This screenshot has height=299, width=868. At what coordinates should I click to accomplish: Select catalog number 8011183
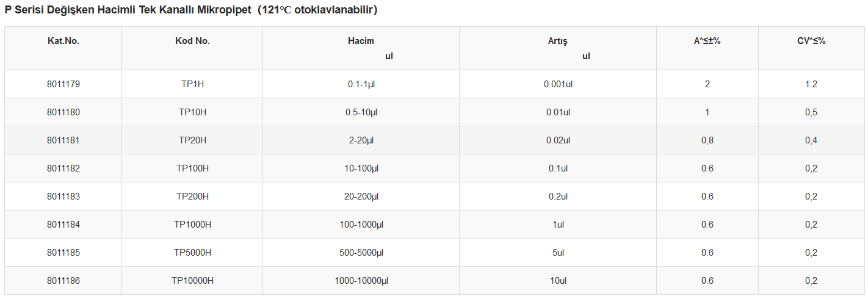tap(63, 196)
